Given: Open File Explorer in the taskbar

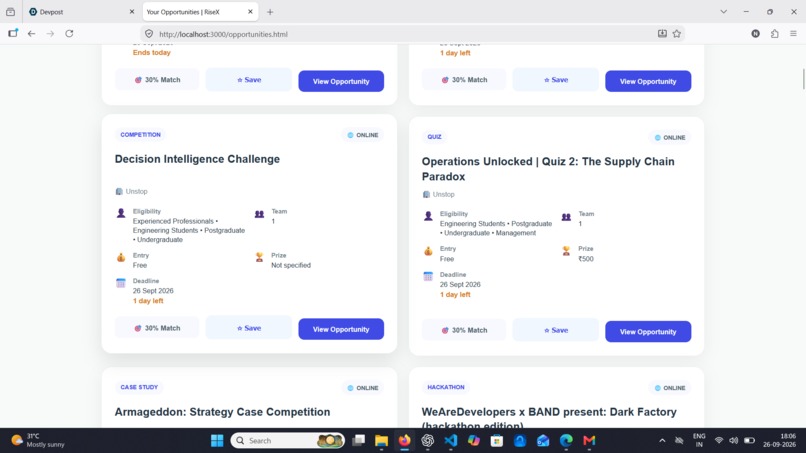Looking at the screenshot, I should coord(381,441).
